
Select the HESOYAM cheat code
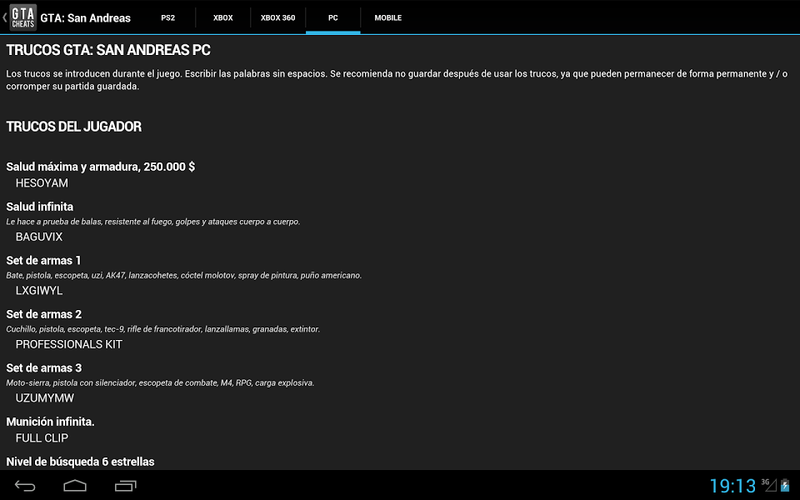[41, 183]
